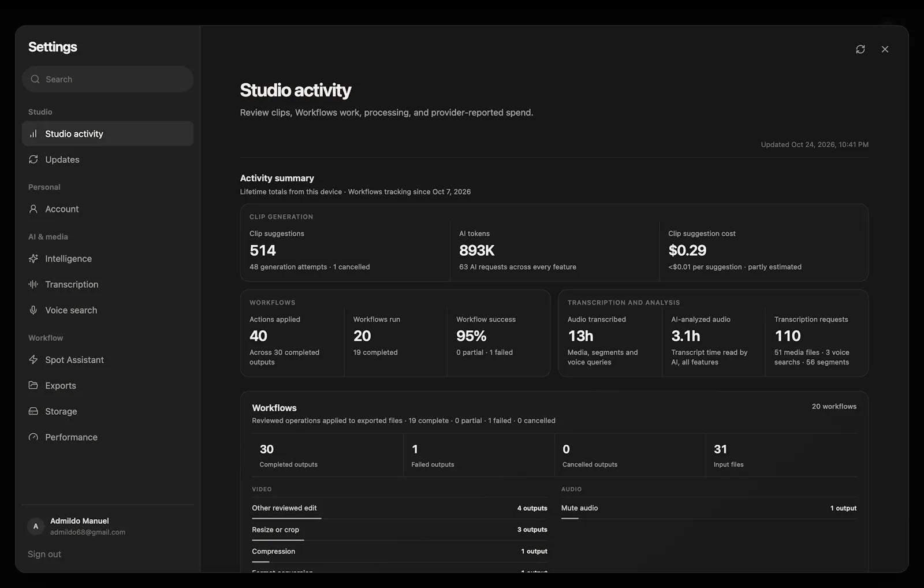
Task: Click the Admildo Manuel account name
Action: [79, 521]
